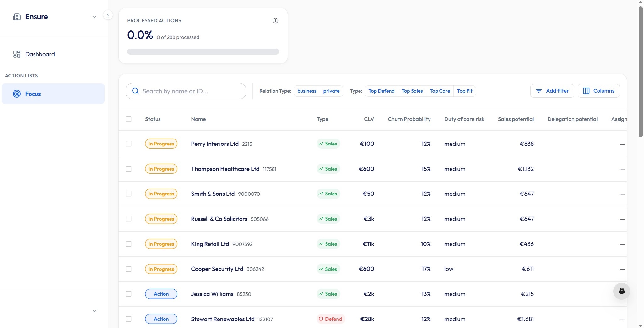
Task: Expand the Ensure organization dropdown
Action: [x=94, y=17]
